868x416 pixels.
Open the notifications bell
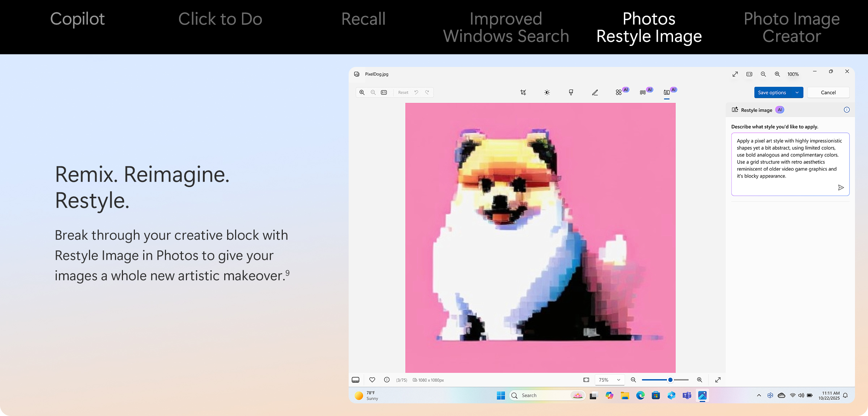click(845, 395)
